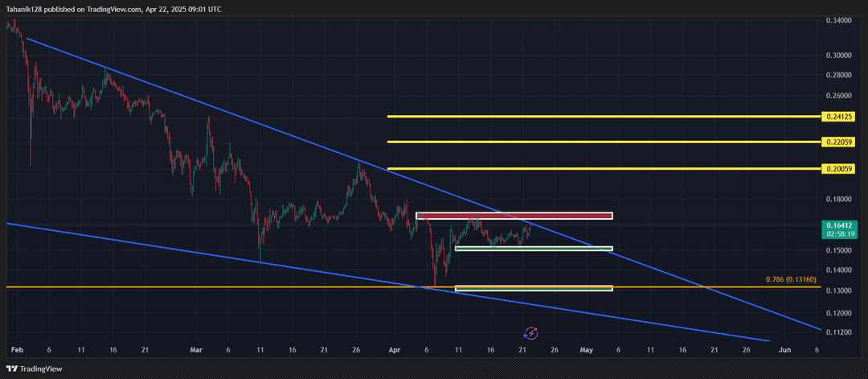Click the TradingView logo in bottom corner
Screen dimensions: 868x379
11,369
